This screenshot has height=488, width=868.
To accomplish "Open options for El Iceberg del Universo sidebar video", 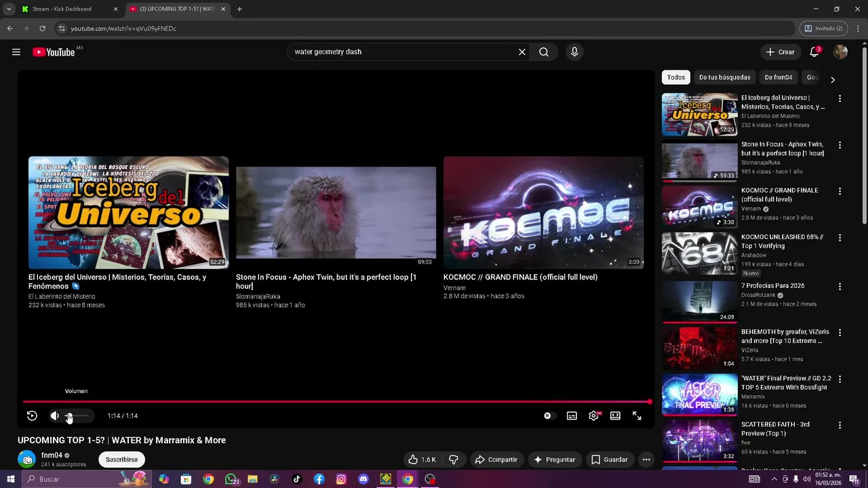I will [840, 99].
